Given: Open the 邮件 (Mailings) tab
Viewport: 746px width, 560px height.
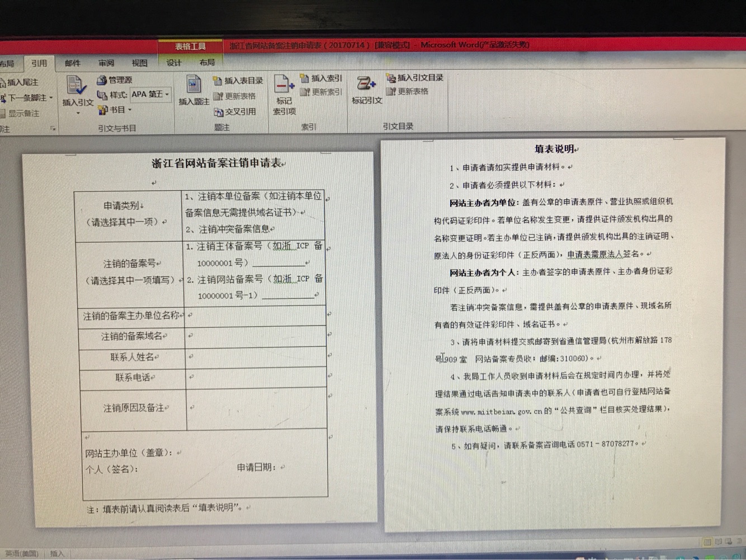Looking at the screenshot, I should point(73,63).
